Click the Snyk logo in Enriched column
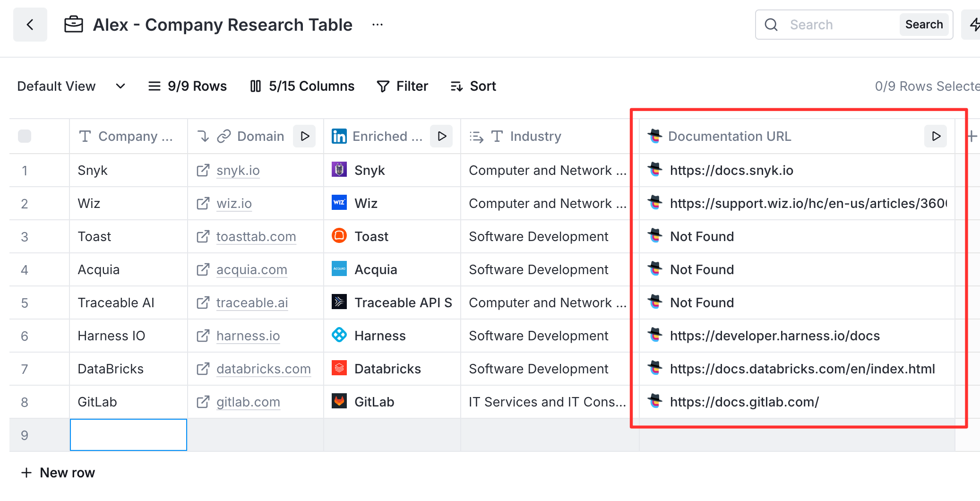The height and width of the screenshot is (501, 980). pyautogui.click(x=339, y=169)
